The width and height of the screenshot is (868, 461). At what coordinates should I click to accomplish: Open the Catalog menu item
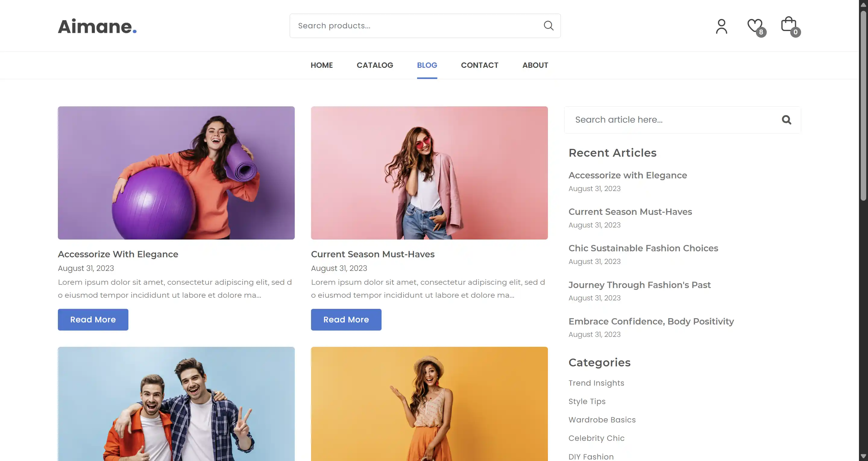pos(375,65)
